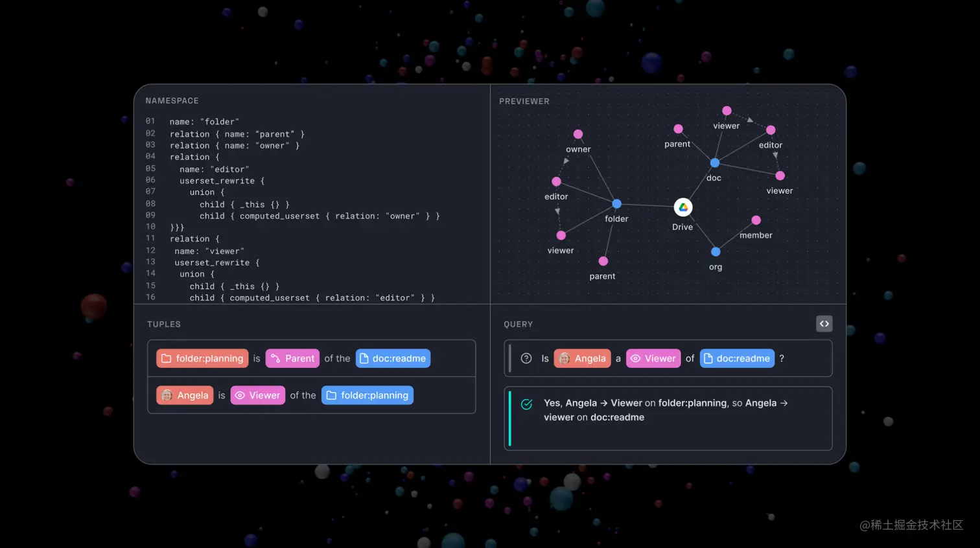This screenshot has height=548, width=980.
Task: Click the member node near org
Action: (756, 220)
